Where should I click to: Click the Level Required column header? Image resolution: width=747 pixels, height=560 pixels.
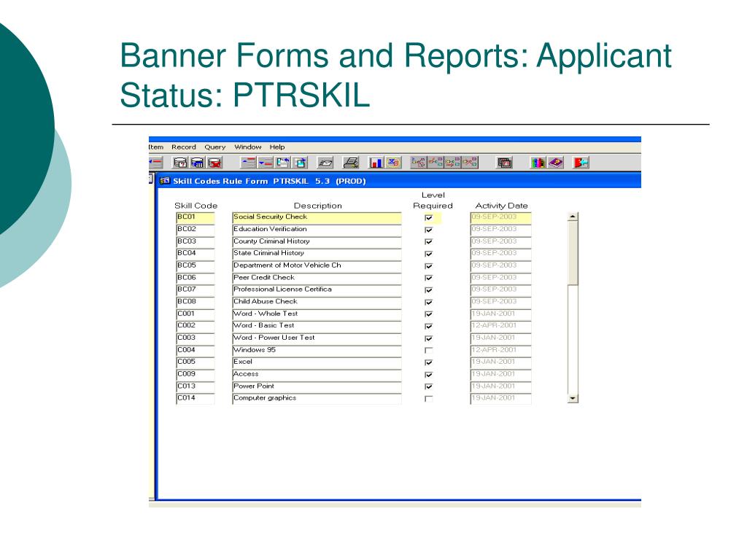point(433,201)
